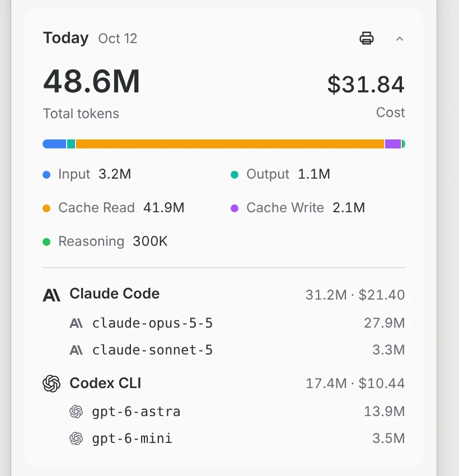
Task: Click the green Reasoning legend dot
Action: (x=46, y=242)
